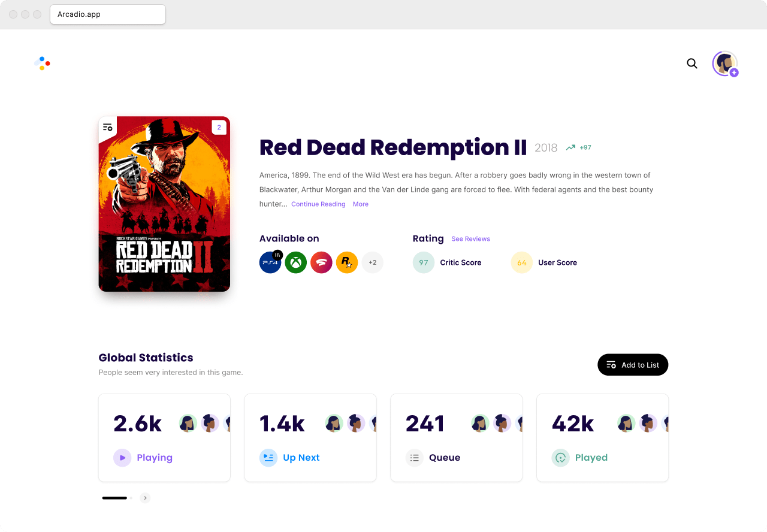
Task: Go to next statistics page arrow
Action: click(145, 498)
